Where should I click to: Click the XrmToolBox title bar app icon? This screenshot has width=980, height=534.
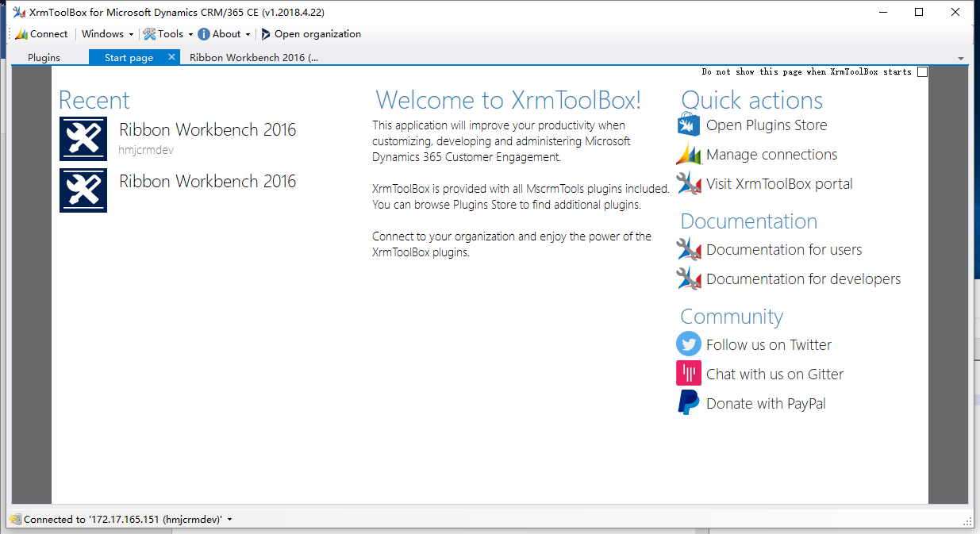(19, 12)
